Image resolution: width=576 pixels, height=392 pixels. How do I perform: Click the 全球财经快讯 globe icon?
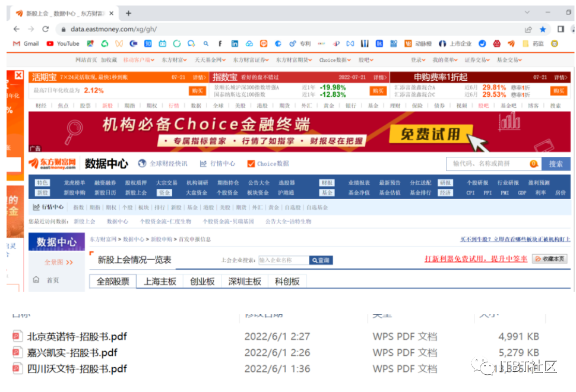point(142,163)
